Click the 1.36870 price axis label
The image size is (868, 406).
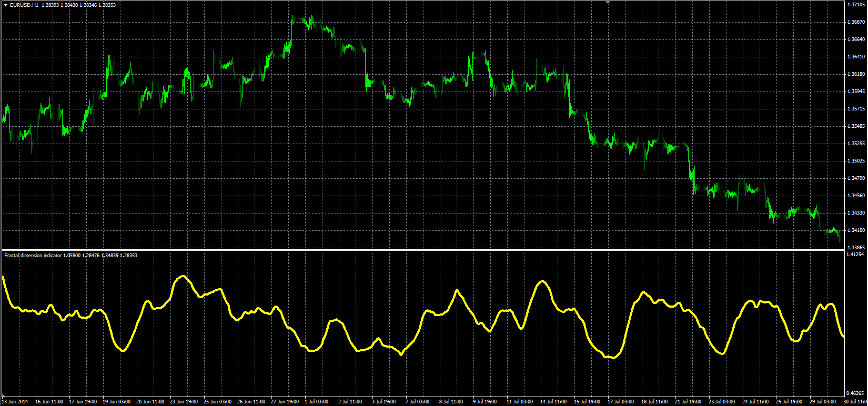click(x=856, y=22)
